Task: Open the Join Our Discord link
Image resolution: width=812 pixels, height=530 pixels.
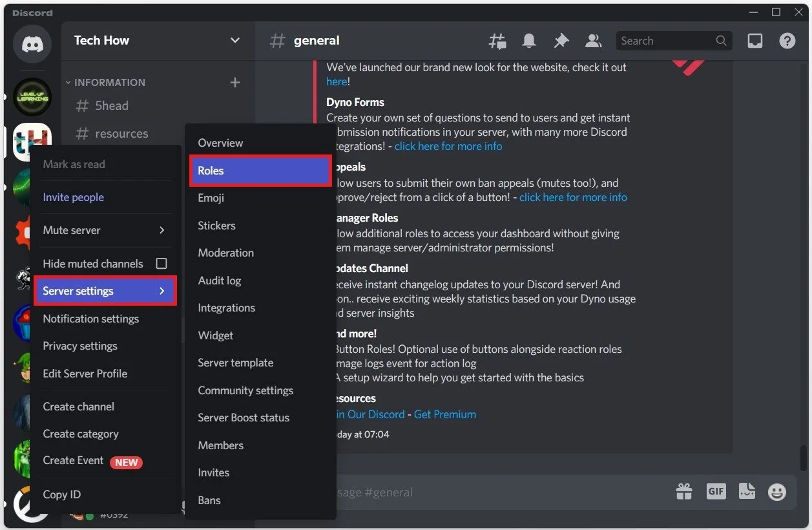Action: click(371, 414)
